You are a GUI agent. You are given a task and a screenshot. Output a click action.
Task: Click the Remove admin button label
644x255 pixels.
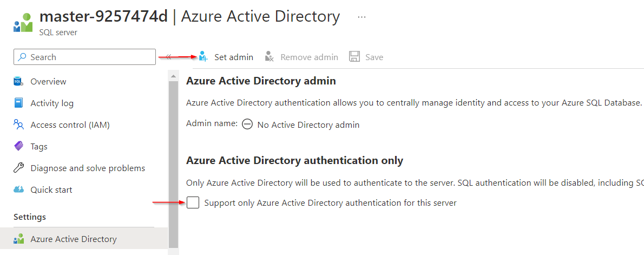coord(309,57)
